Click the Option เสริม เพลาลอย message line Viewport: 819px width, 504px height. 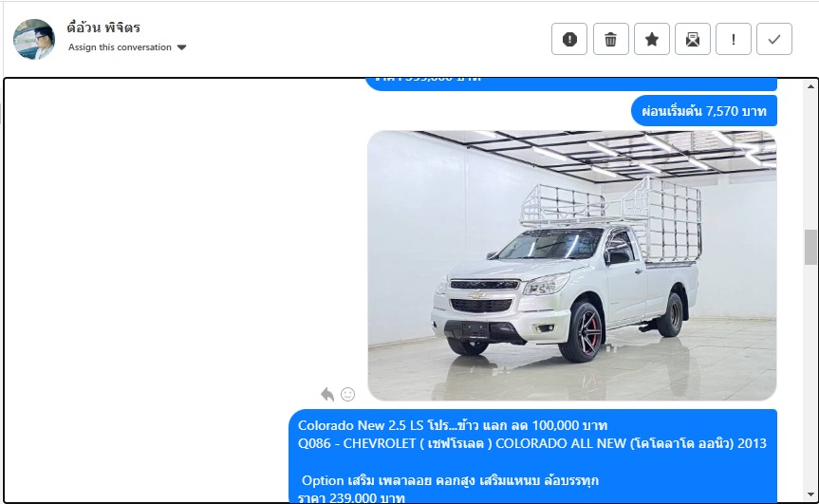pyautogui.click(x=450, y=480)
